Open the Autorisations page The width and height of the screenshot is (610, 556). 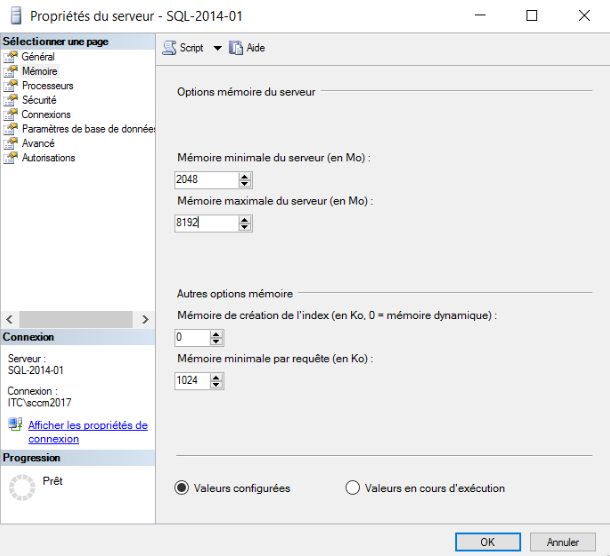(x=48, y=158)
